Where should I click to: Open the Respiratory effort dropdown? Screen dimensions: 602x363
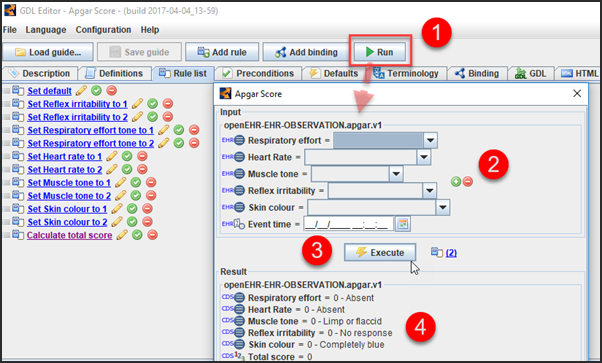point(430,141)
